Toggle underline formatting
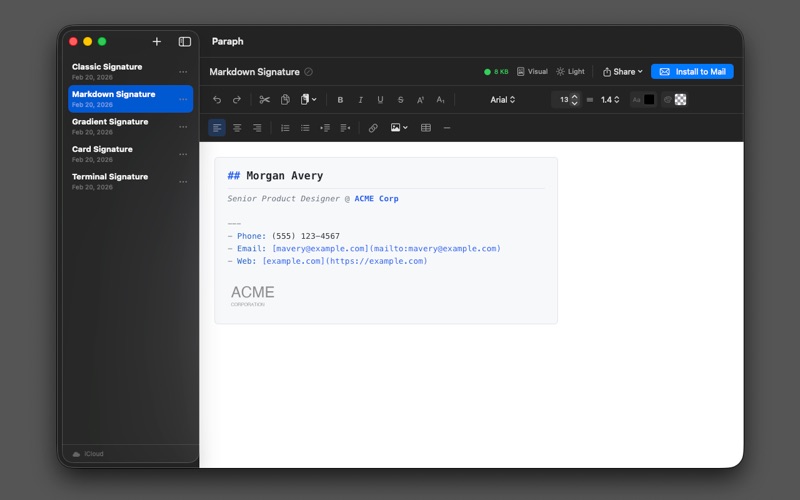The height and width of the screenshot is (500, 800). [x=380, y=100]
